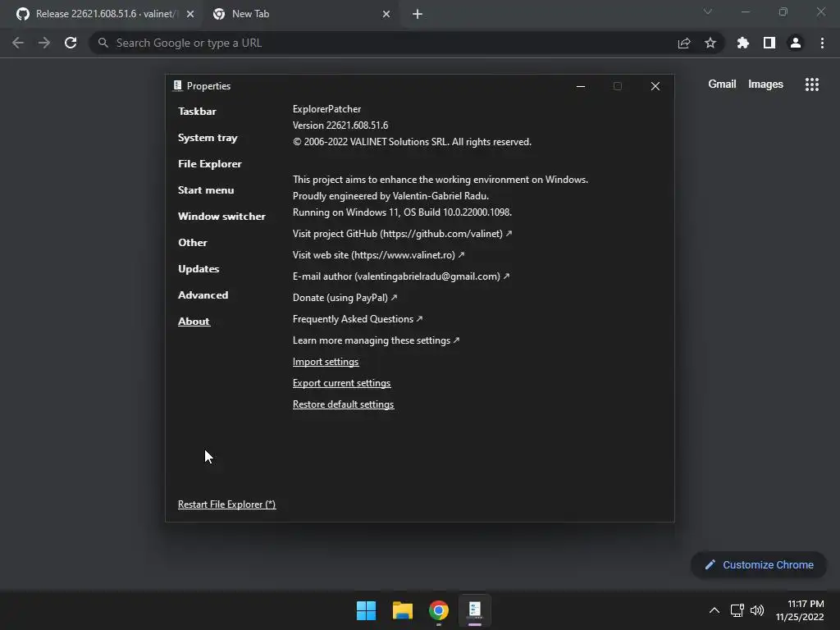
Task: Click the Properties window title icon
Action: [x=178, y=85]
